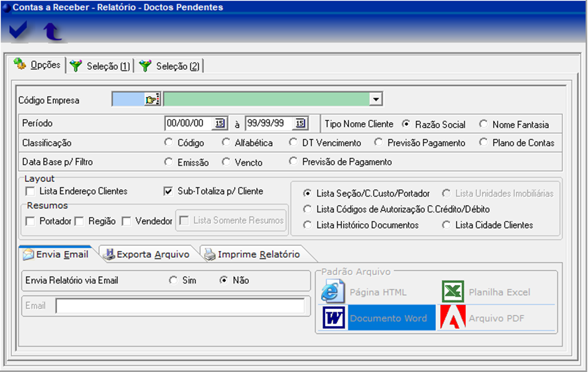This screenshot has height=372, width=588.
Task: Choose DT Vencimento classification option
Action: [294, 143]
